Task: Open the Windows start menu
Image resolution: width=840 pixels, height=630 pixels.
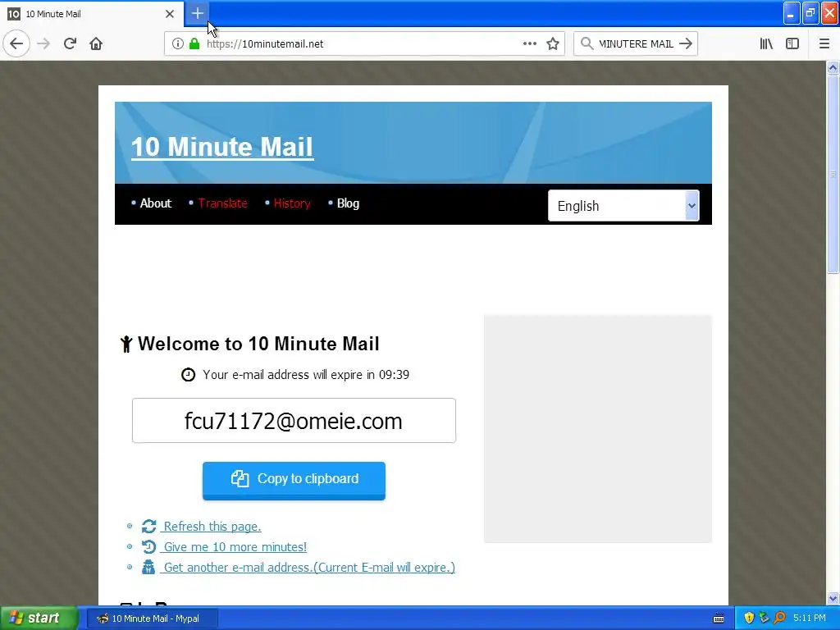Action: (39, 618)
